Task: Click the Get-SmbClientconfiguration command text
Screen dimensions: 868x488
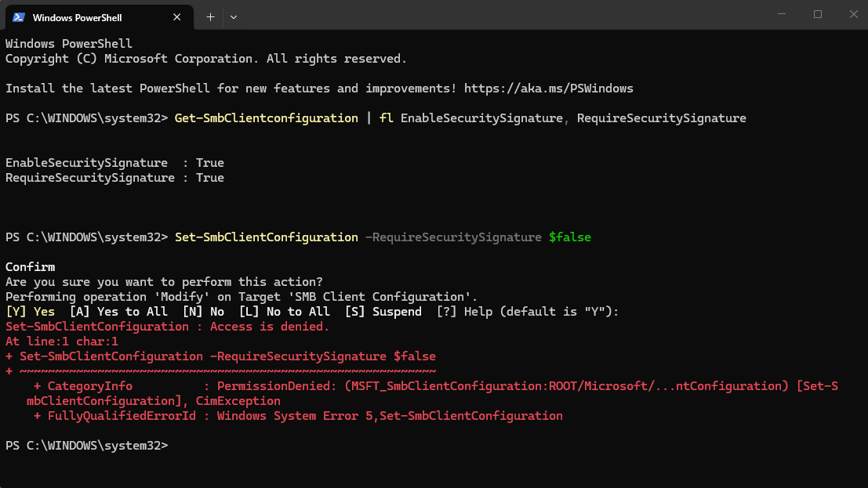Action: click(267, 118)
